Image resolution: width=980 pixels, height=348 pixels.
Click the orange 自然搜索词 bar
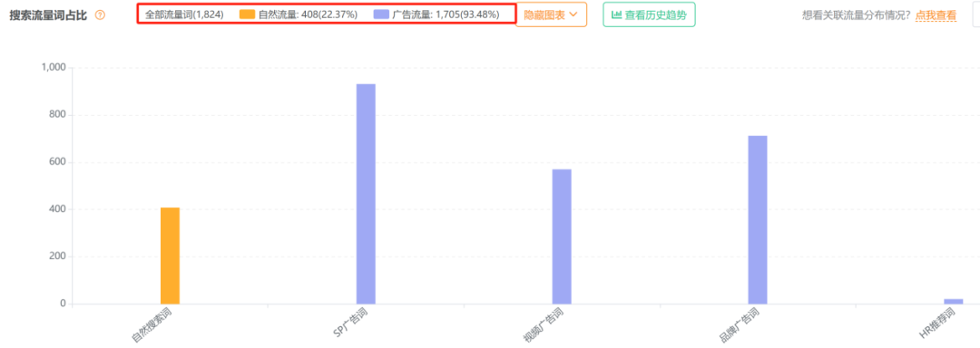[170, 256]
